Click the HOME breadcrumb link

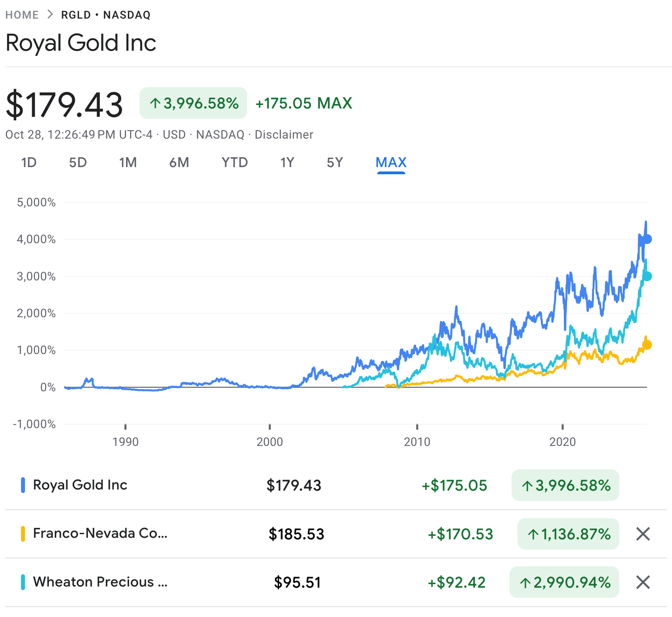(x=22, y=15)
